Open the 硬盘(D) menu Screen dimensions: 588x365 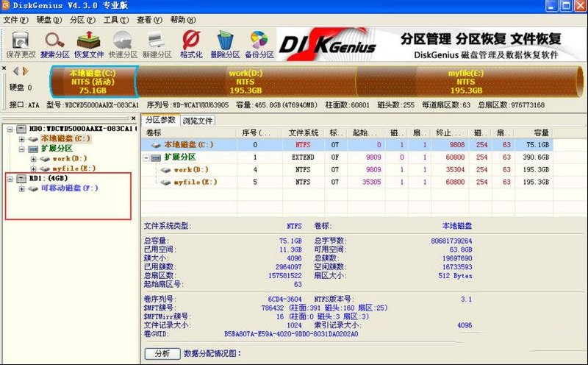[x=49, y=20]
